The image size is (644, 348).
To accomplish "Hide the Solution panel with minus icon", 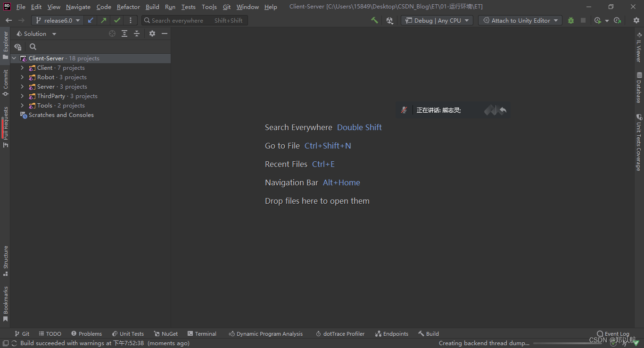I will pos(165,33).
